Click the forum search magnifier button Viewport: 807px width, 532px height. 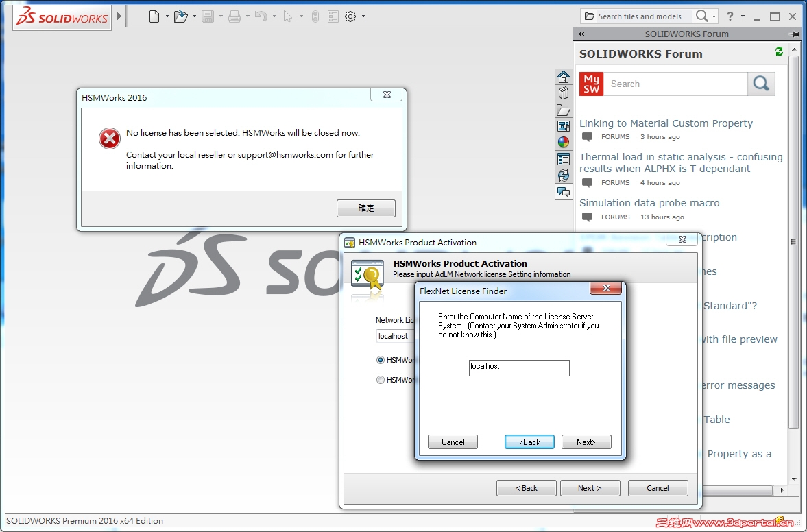[760, 84]
